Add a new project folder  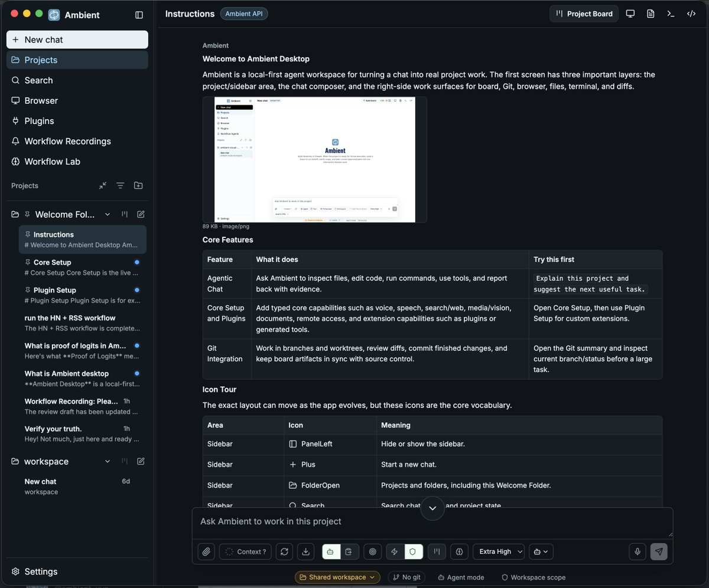[x=138, y=185]
